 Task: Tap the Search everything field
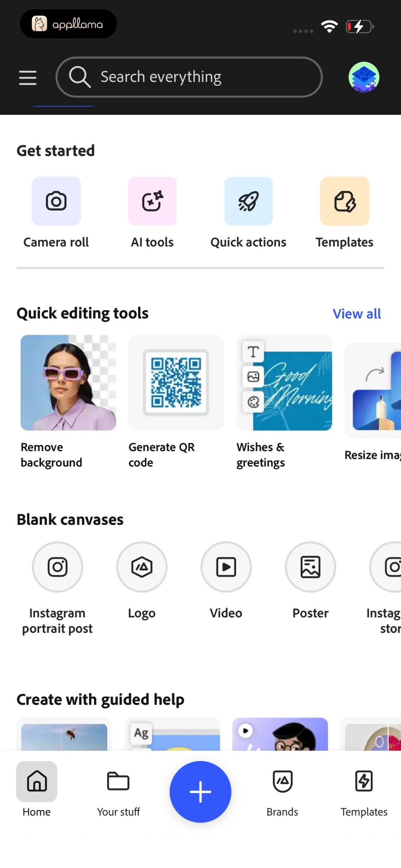coord(189,77)
